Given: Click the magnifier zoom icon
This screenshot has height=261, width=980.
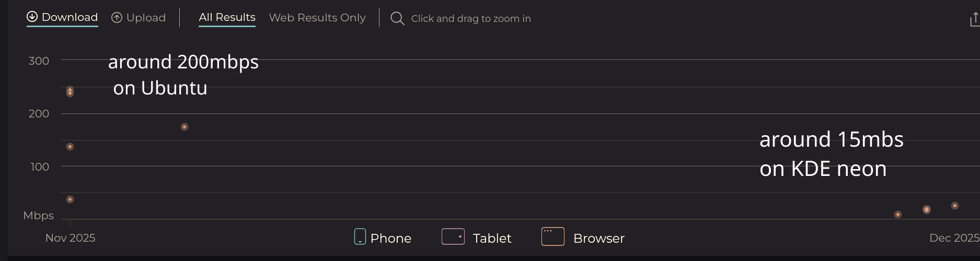Looking at the screenshot, I should coord(397,18).
